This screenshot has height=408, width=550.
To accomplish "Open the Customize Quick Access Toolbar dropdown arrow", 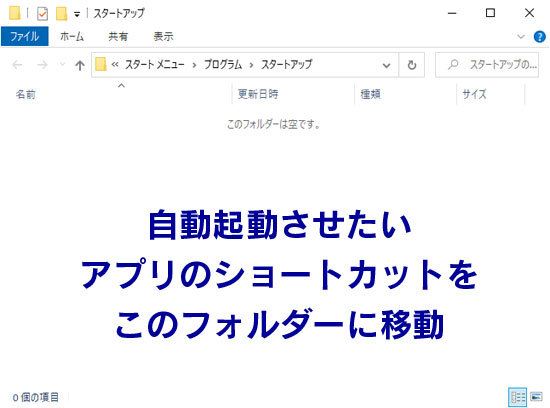I will coord(77,14).
